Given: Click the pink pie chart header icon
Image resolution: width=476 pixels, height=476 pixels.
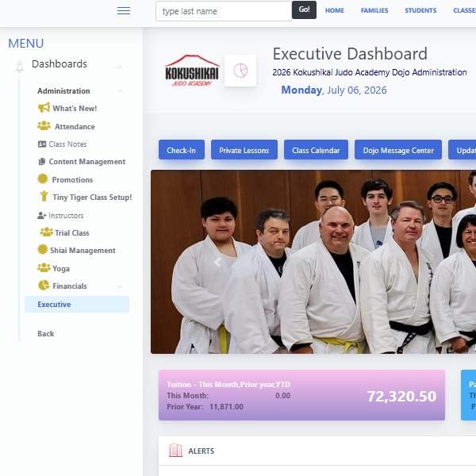Looking at the screenshot, I should pyautogui.click(x=240, y=71).
